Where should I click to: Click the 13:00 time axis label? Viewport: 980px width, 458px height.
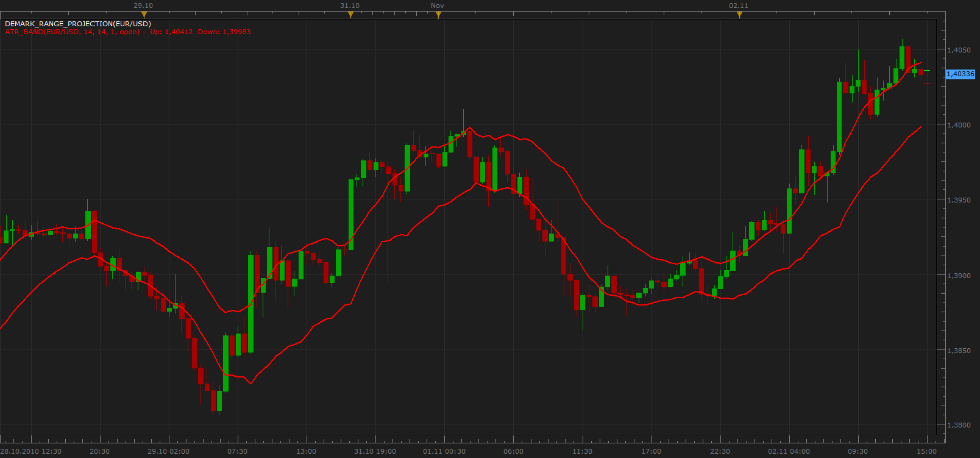pos(306,451)
